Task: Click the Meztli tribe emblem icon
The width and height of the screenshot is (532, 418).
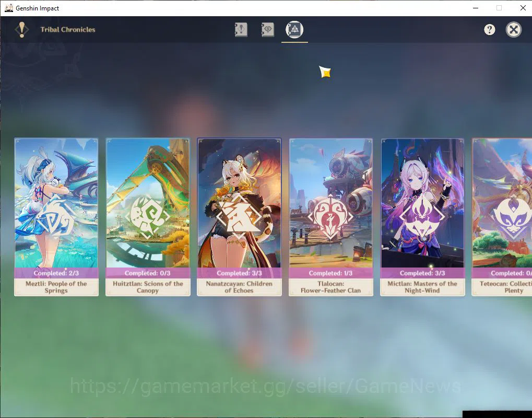Action: click(56, 217)
